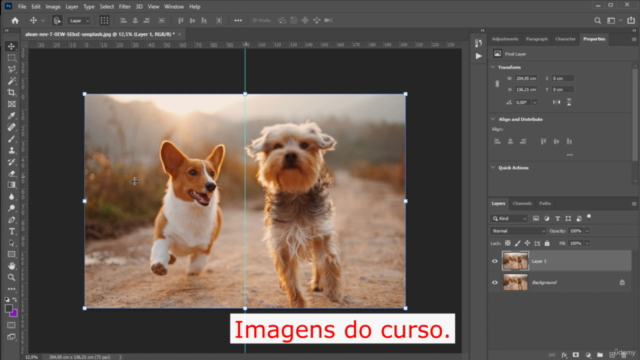This screenshot has height=360, width=640.
Task: Create a new layer group folder
Action: tap(600, 355)
